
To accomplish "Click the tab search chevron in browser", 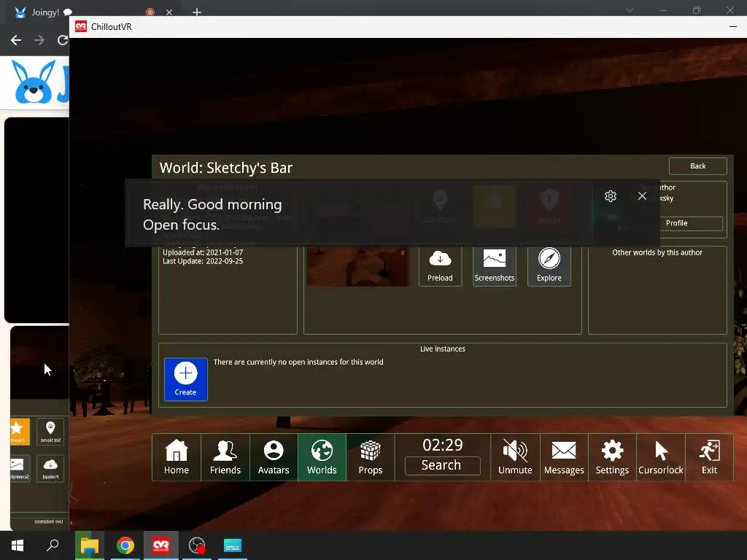I will pyautogui.click(x=630, y=10).
